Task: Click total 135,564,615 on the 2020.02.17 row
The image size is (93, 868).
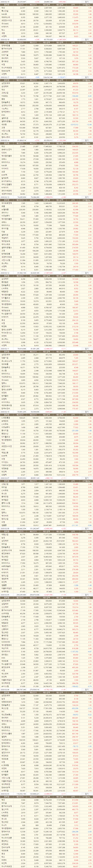Action: 21,77
